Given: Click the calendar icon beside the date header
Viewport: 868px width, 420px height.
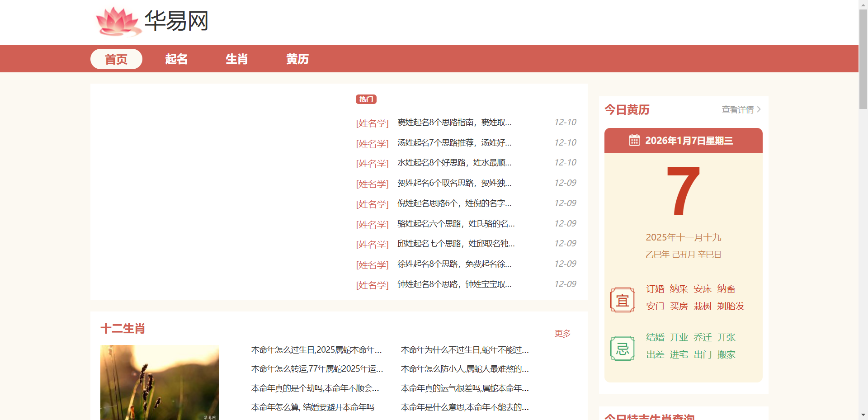Looking at the screenshot, I should tap(635, 140).
